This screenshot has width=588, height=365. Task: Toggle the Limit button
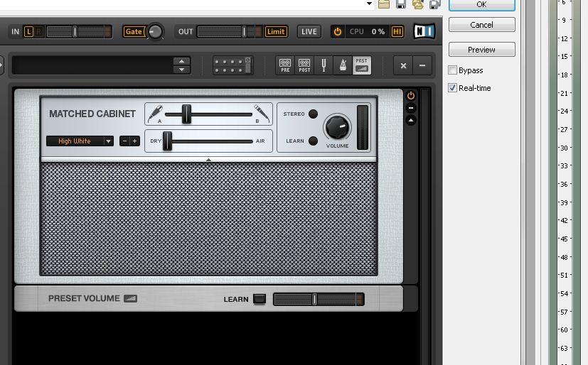pyautogui.click(x=276, y=32)
